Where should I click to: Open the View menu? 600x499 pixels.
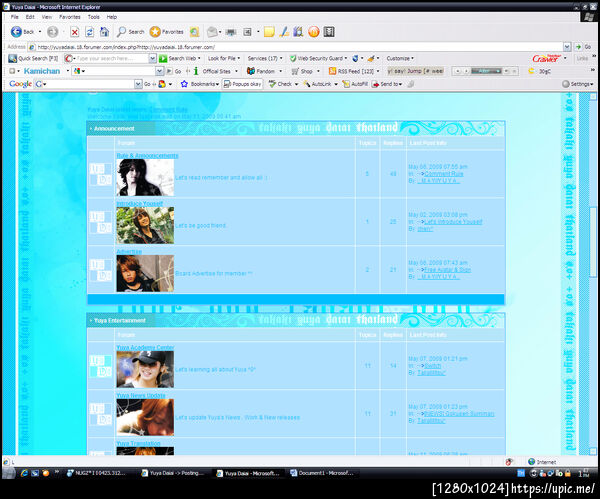pos(47,17)
